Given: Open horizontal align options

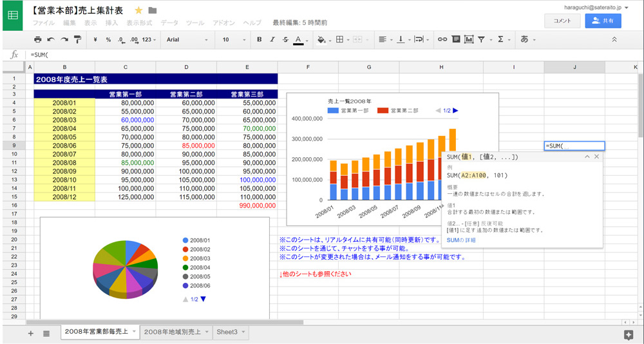Looking at the screenshot, I should [385, 40].
